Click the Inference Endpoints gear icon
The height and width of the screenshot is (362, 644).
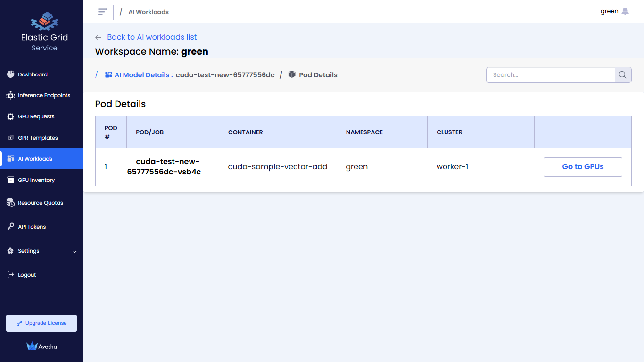(x=10, y=95)
